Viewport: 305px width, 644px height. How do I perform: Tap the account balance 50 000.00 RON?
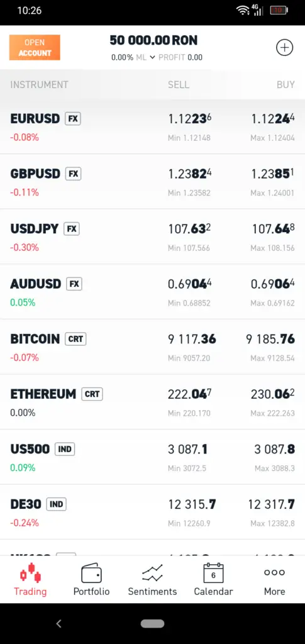[x=153, y=40]
